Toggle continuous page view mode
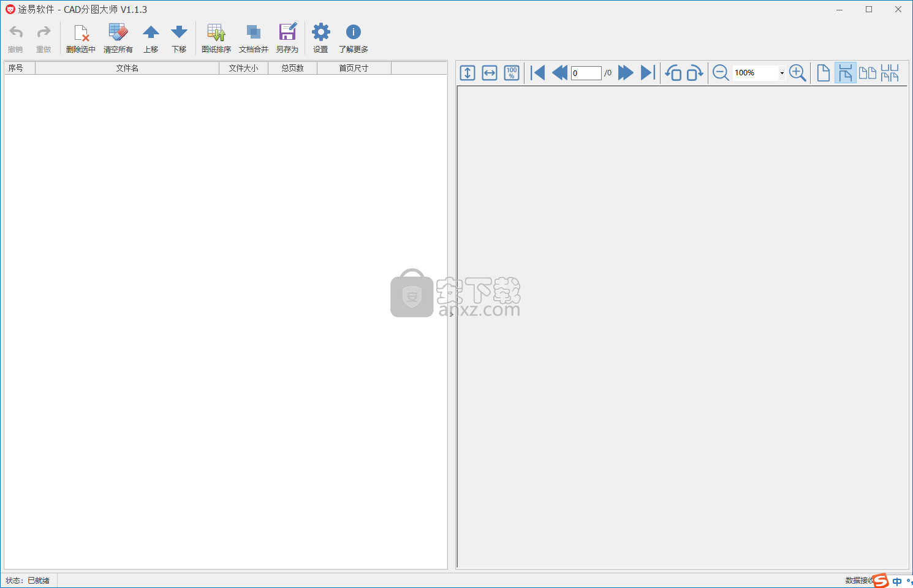Image resolution: width=913 pixels, height=588 pixels. click(x=846, y=73)
